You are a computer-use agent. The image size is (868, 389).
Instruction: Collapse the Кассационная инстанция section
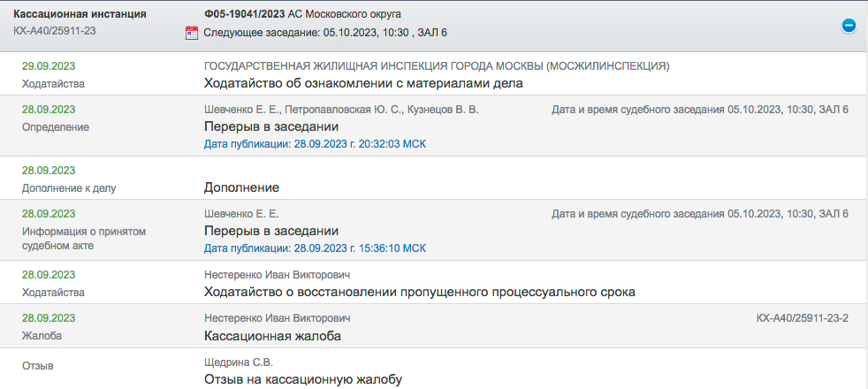(848, 26)
